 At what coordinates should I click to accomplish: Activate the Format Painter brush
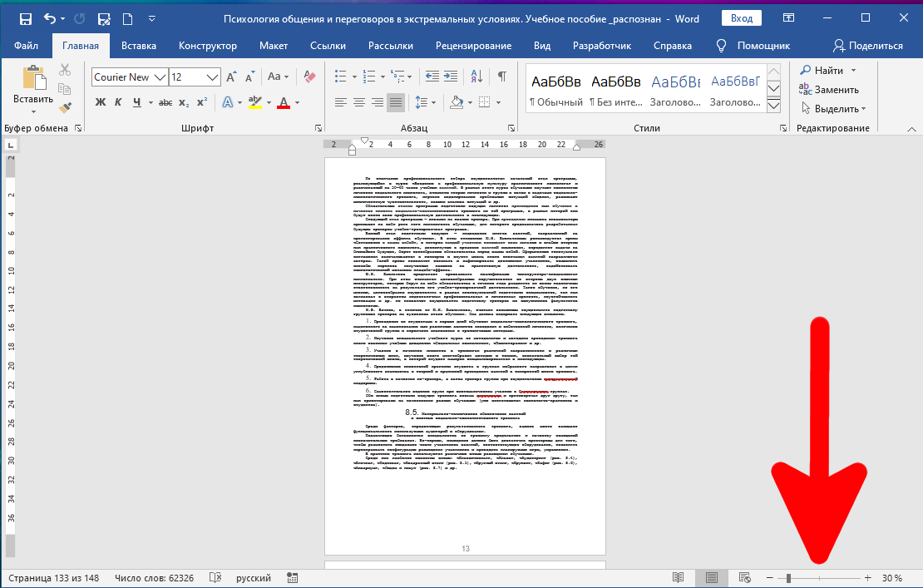click(65, 107)
